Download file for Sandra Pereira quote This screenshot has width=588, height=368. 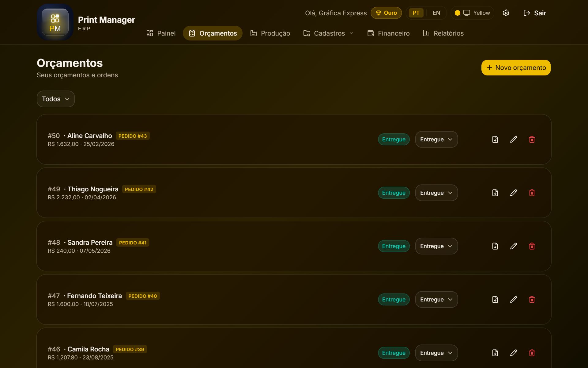pyautogui.click(x=495, y=246)
